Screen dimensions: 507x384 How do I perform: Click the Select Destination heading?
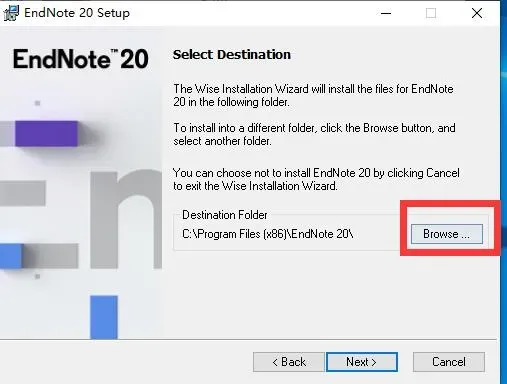232,55
